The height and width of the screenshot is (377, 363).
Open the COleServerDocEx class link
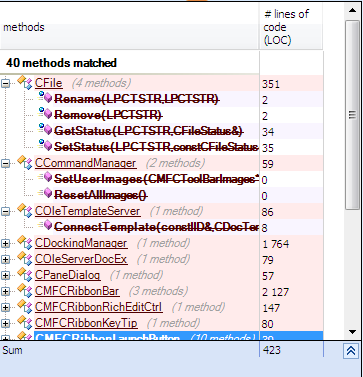pos(81,259)
